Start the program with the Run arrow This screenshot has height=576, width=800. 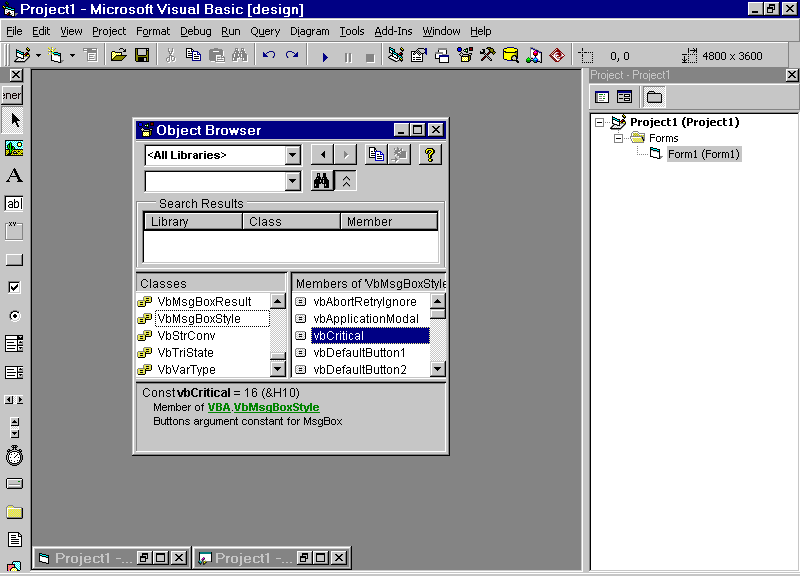325,57
